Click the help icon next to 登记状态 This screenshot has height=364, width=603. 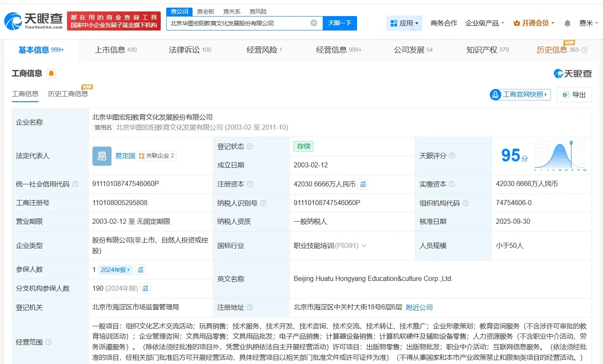coord(250,146)
